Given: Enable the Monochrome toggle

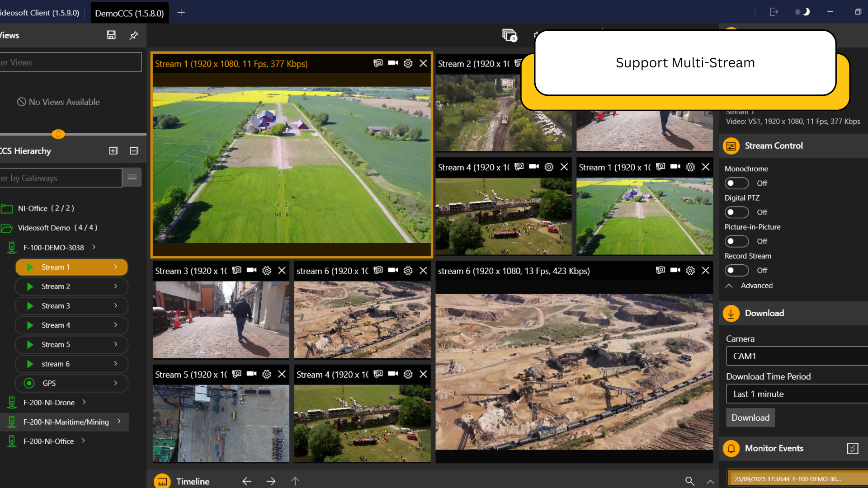Looking at the screenshot, I should coord(737,183).
